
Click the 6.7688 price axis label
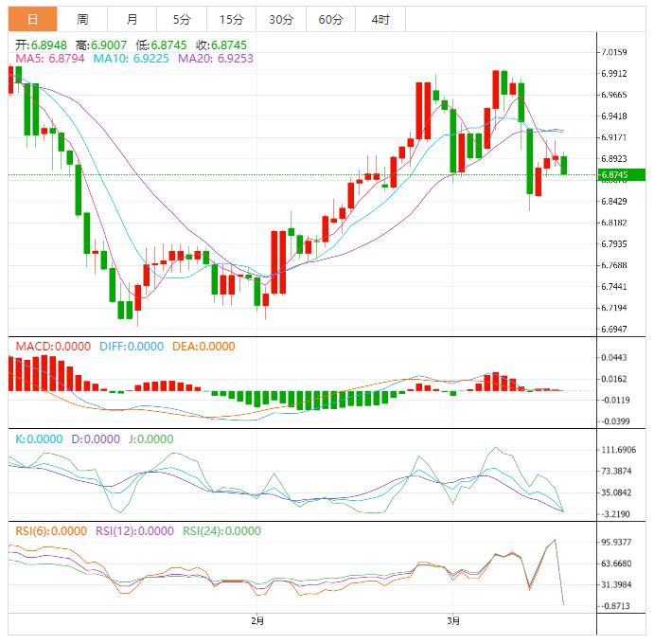point(613,265)
